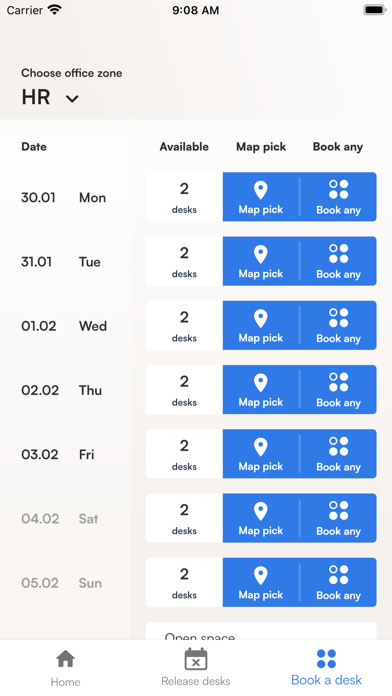Click Book any button for Sunday 05.02

click(338, 582)
